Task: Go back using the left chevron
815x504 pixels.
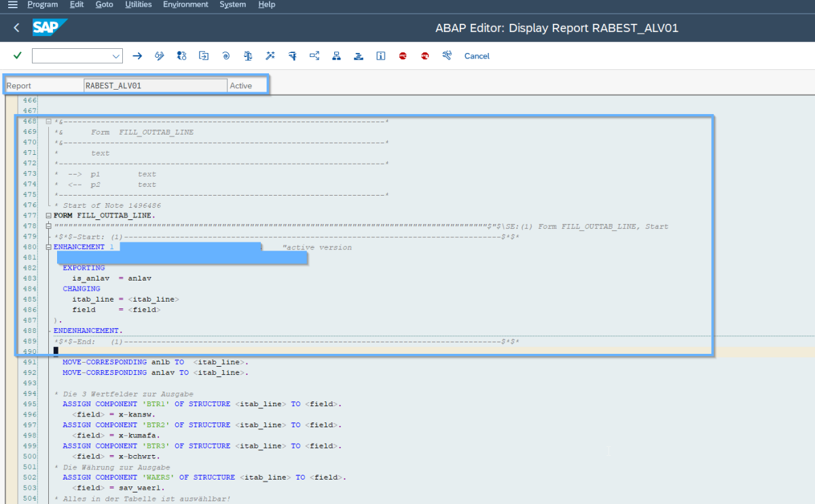Action: pos(16,28)
